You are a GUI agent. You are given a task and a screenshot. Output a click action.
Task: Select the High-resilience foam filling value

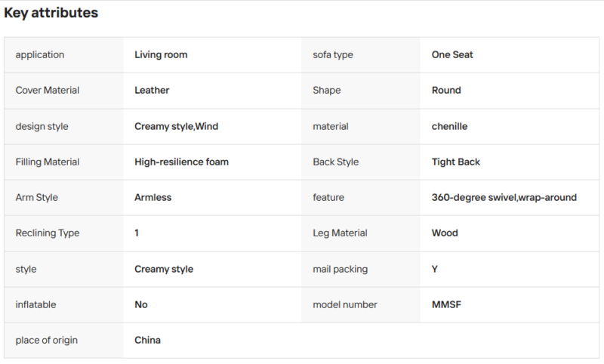click(181, 162)
